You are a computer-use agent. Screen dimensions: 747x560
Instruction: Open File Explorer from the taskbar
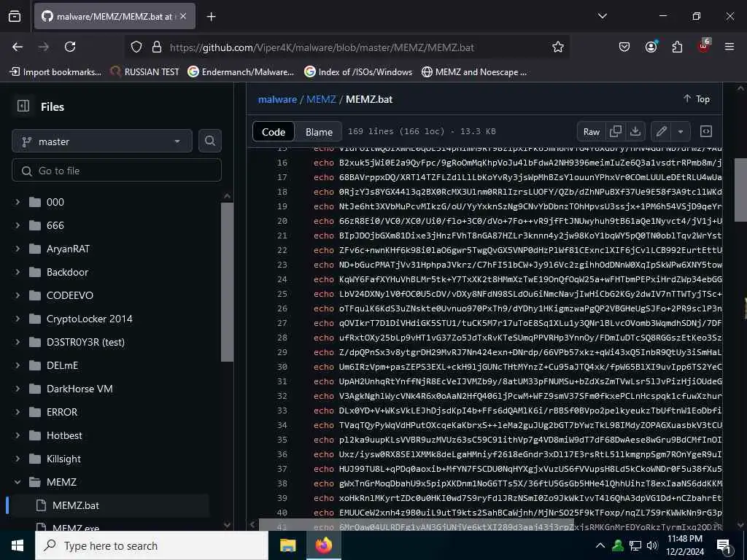coord(287,545)
